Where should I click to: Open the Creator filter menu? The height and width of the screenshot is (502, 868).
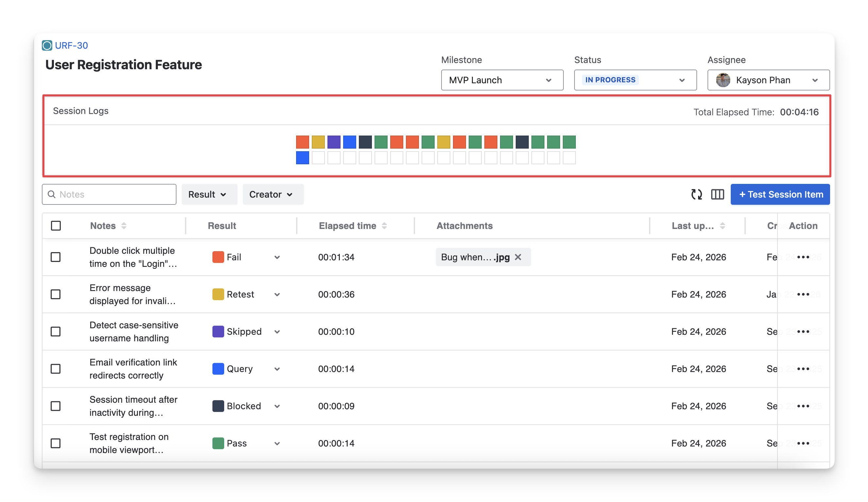click(273, 195)
